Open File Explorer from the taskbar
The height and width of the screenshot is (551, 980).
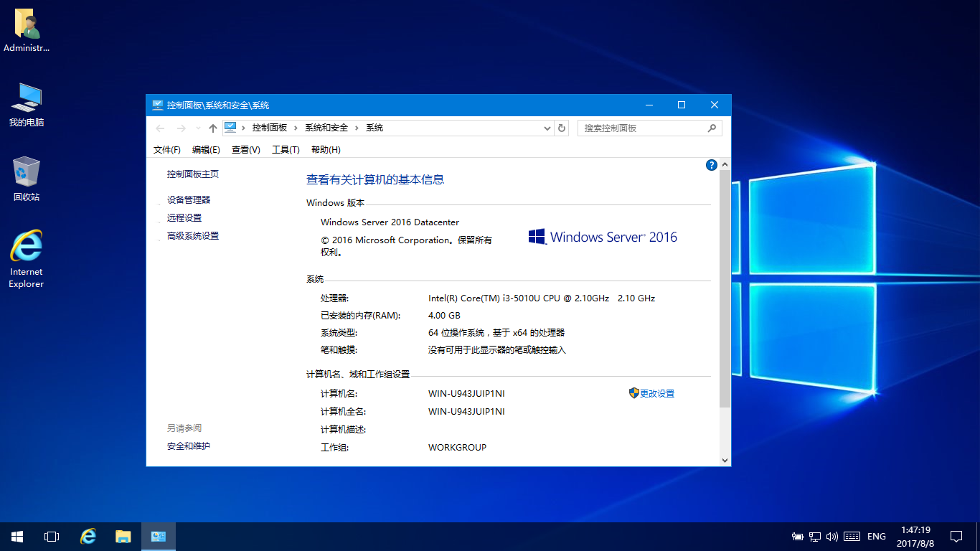click(123, 537)
